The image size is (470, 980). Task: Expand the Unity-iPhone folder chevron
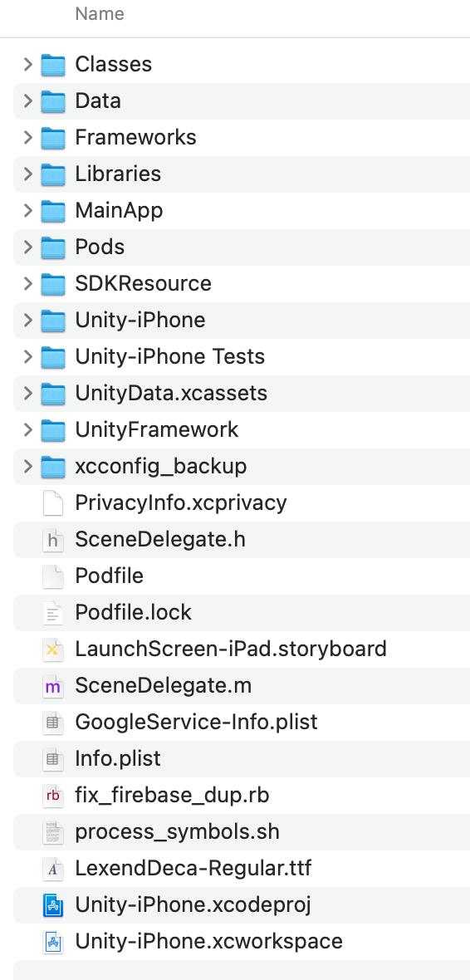pyautogui.click(x=27, y=321)
